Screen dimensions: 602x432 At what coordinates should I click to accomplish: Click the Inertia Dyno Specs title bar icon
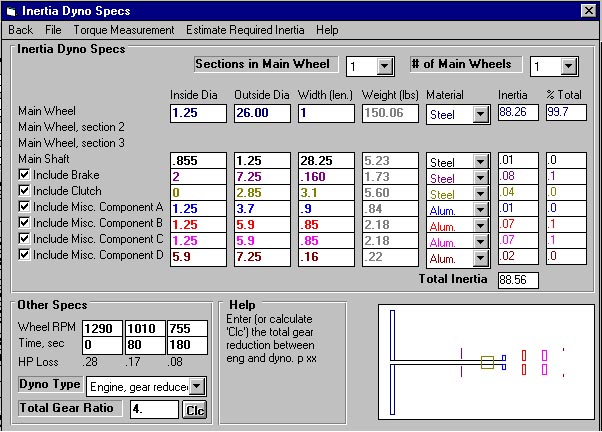[x=12, y=12]
